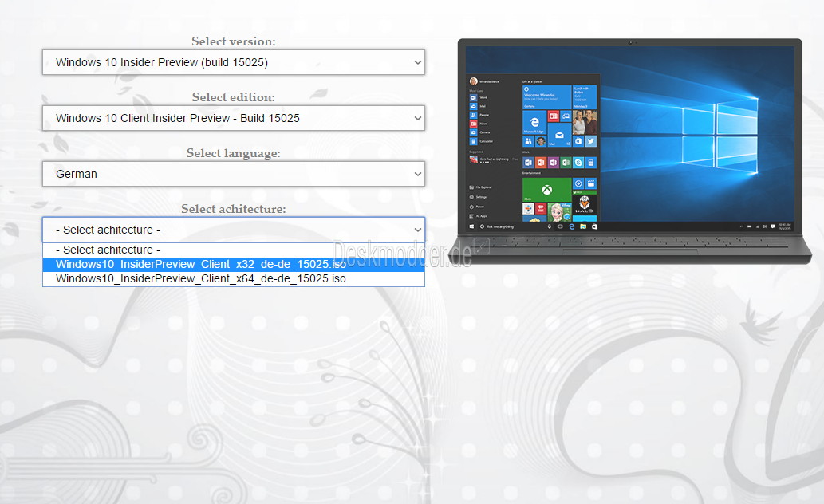Viewport: 824px width, 504px height.
Task: Click the 'Select edition:' label
Action: tap(234, 97)
